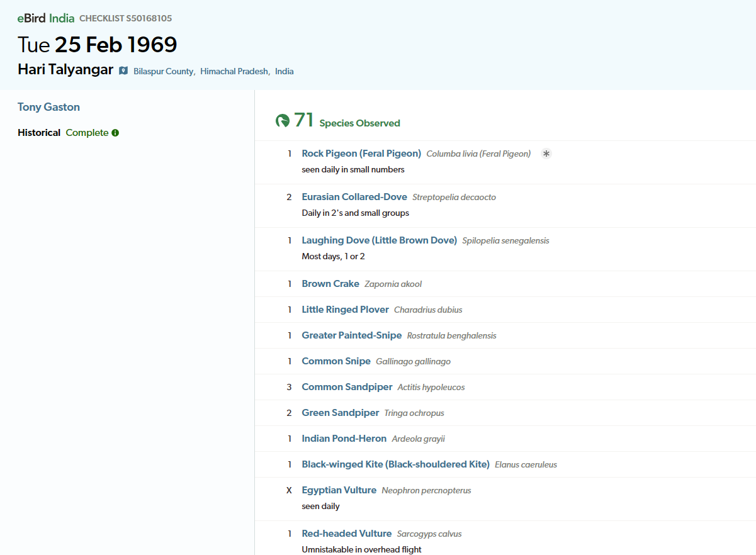The image size is (756, 555).
Task: Open the Brown Crake species page
Action: click(x=330, y=284)
